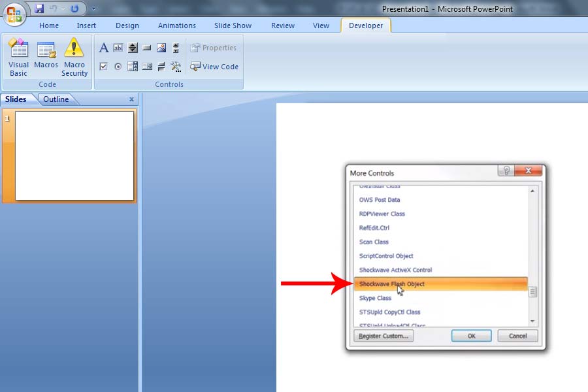Insert a List Box control
The width and height of the screenshot is (588, 392).
[x=133, y=67]
